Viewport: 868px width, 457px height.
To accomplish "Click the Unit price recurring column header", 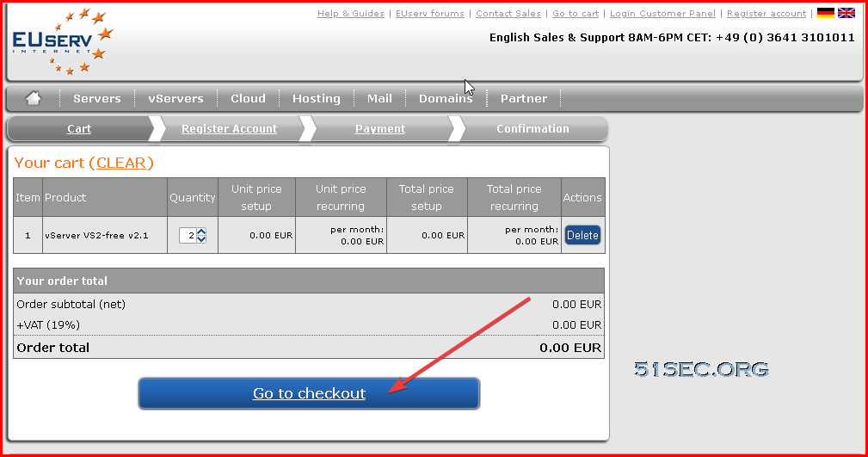I will tap(341, 197).
